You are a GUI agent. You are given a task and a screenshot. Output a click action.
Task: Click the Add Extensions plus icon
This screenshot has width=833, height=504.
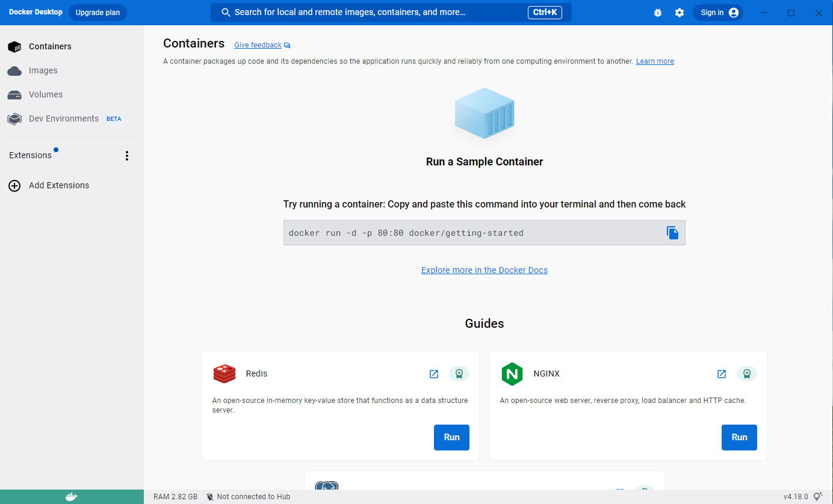[x=14, y=186]
